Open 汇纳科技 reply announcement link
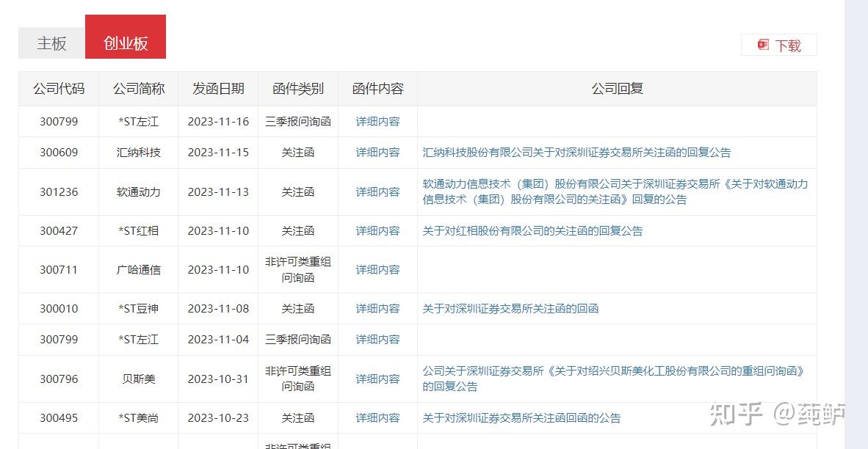 (576, 153)
